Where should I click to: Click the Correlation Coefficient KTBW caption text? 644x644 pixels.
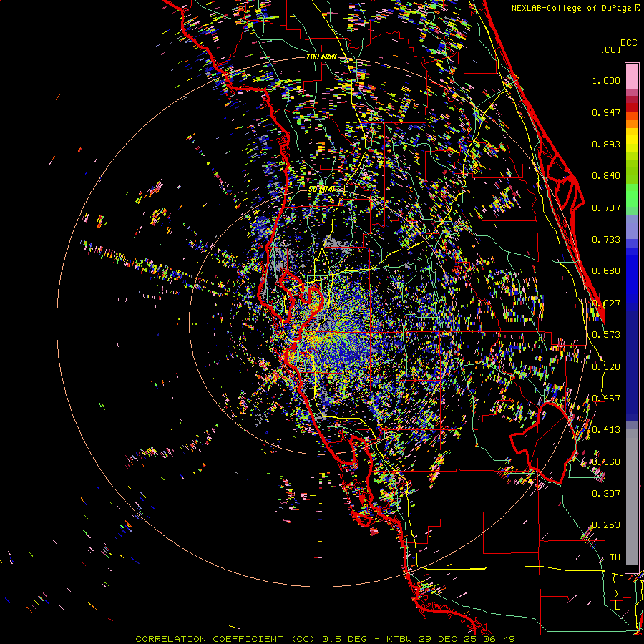[x=325, y=639]
